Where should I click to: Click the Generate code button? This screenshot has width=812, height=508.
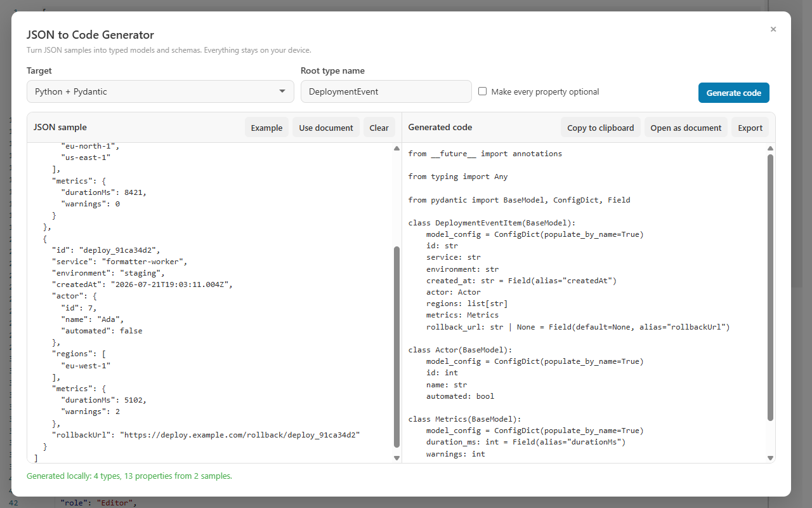(734, 93)
